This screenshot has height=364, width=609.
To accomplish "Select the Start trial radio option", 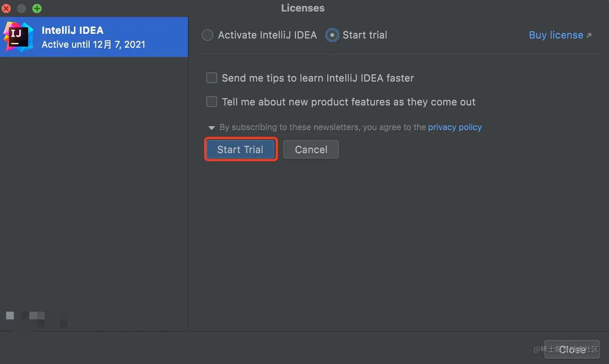I will click(332, 35).
